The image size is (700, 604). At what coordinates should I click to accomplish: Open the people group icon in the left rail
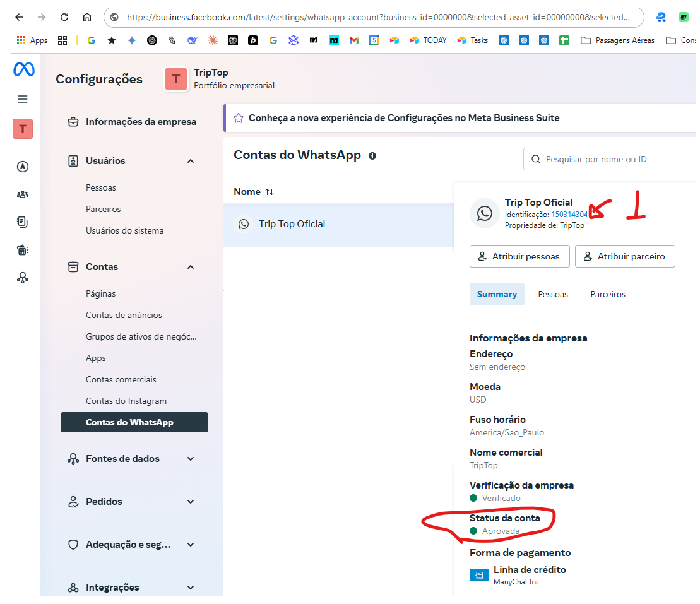coord(23,194)
